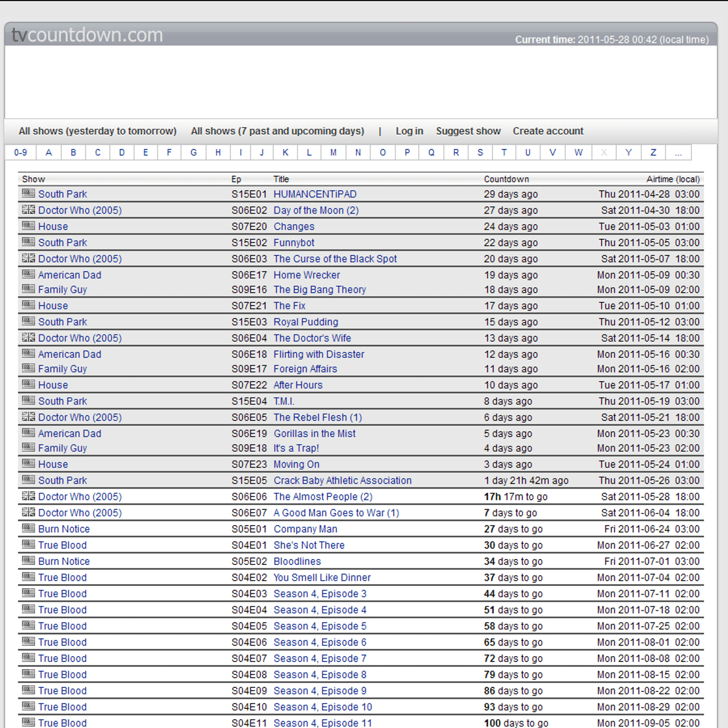Open the You Smell Like Dinner link
The height and width of the screenshot is (728, 728).
click(x=322, y=578)
